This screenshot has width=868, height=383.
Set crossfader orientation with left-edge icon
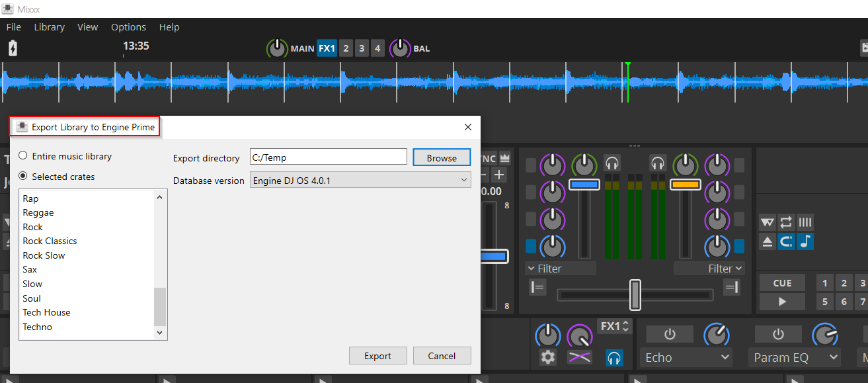coord(537,287)
